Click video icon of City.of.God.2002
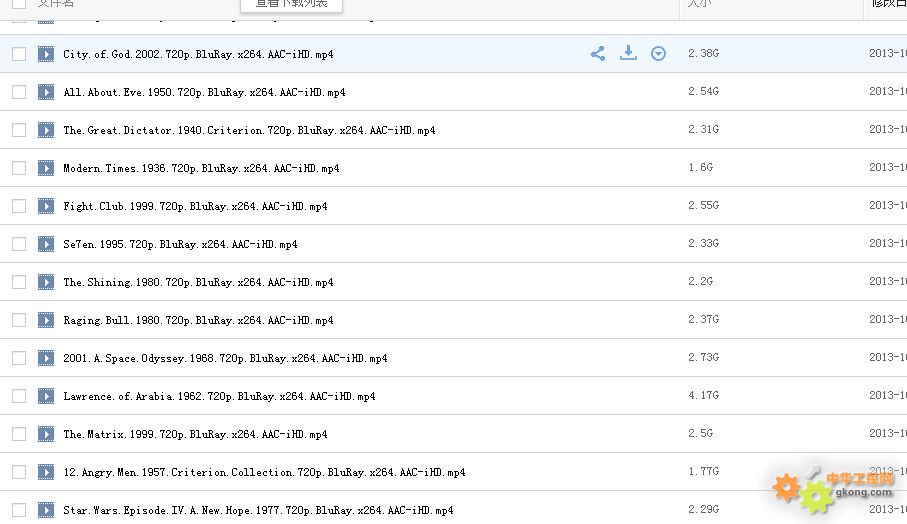The height and width of the screenshot is (524, 907). pyautogui.click(x=46, y=54)
